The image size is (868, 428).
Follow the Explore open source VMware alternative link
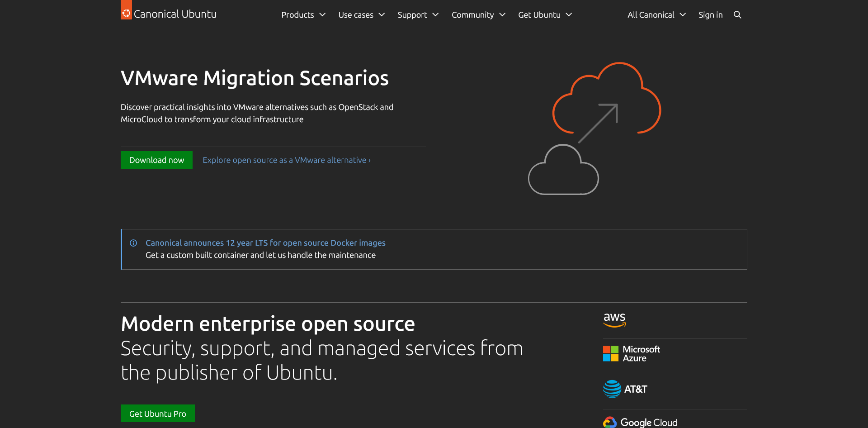(x=286, y=160)
